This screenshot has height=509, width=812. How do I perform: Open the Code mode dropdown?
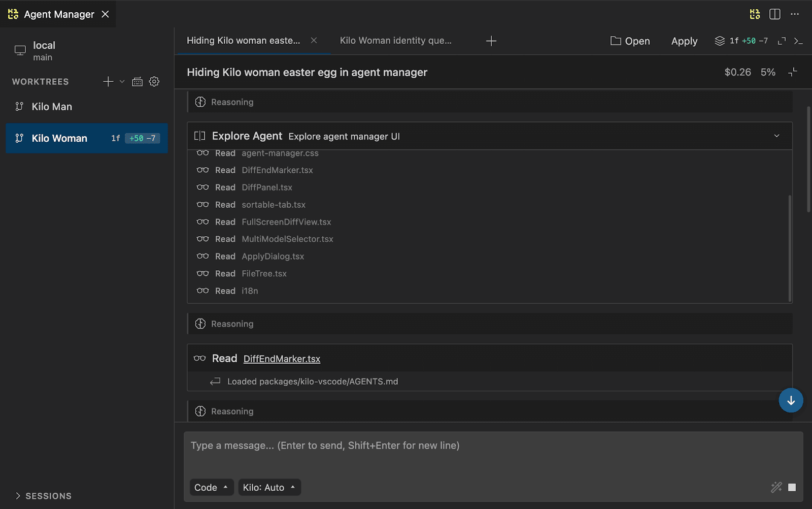(211, 487)
